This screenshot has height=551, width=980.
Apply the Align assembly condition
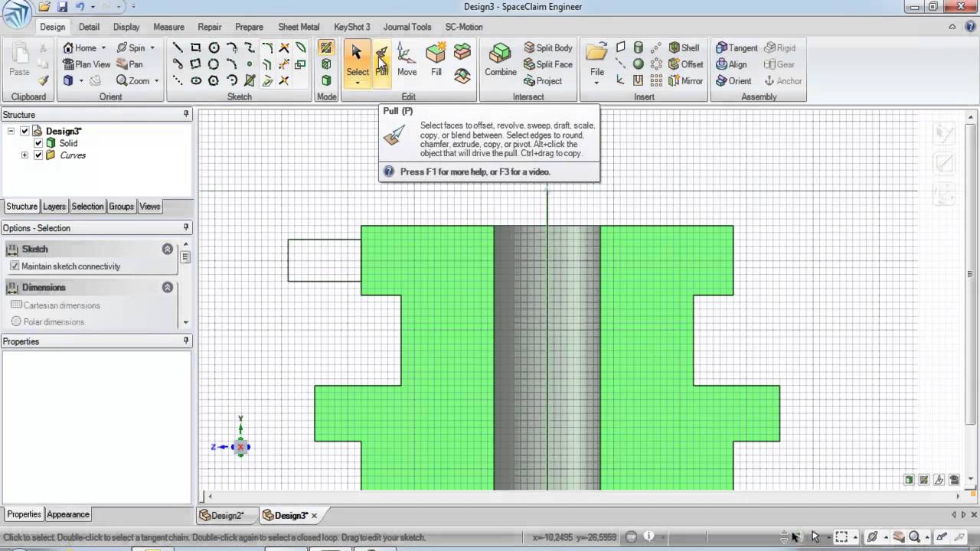731,65
